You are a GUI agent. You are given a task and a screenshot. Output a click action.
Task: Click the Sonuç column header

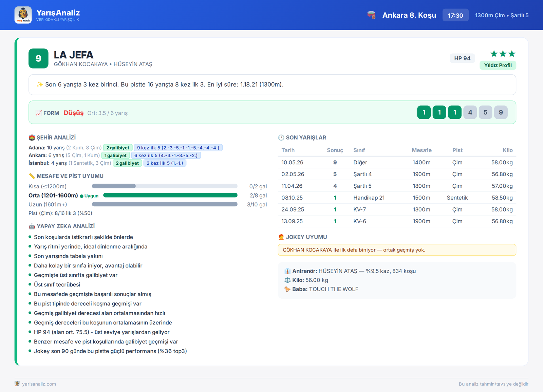(335, 150)
